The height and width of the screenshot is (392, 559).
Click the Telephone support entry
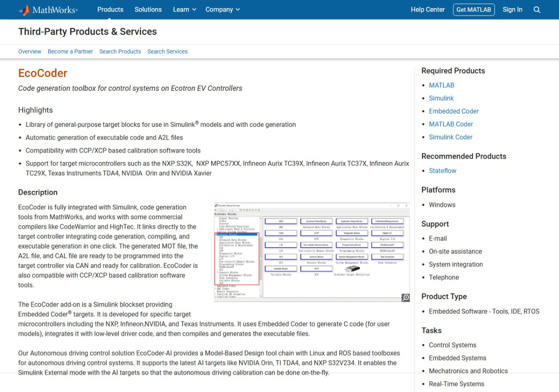click(x=444, y=277)
